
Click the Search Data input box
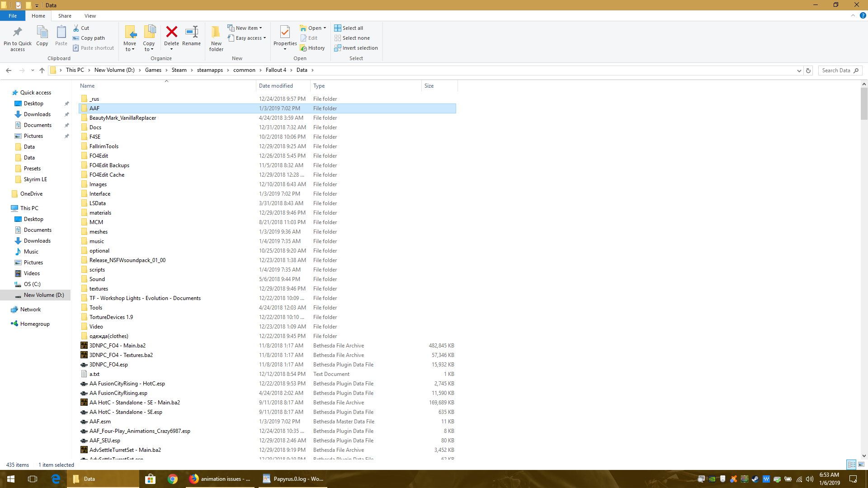[840, 70]
